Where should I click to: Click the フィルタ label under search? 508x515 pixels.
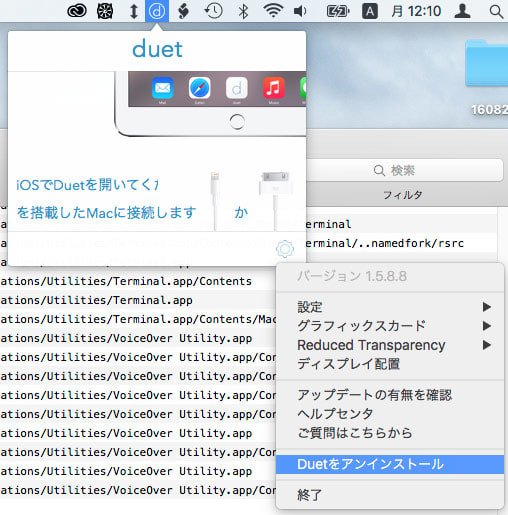[x=403, y=195]
